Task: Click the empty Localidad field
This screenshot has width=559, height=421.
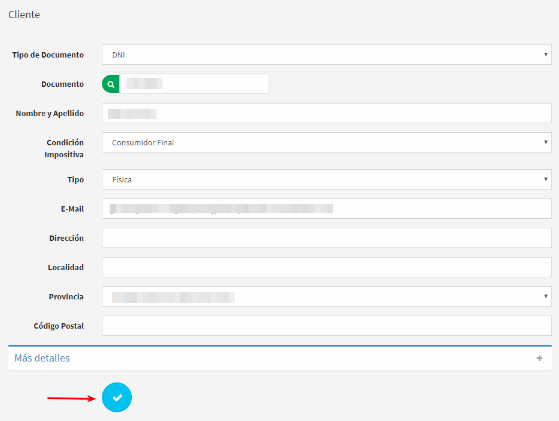Action: pyautogui.click(x=327, y=267)
